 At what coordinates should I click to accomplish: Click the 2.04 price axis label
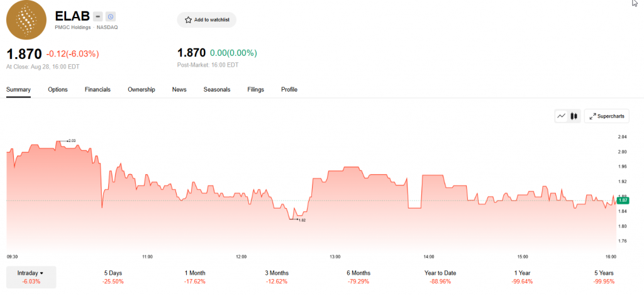tap(623, 137)
